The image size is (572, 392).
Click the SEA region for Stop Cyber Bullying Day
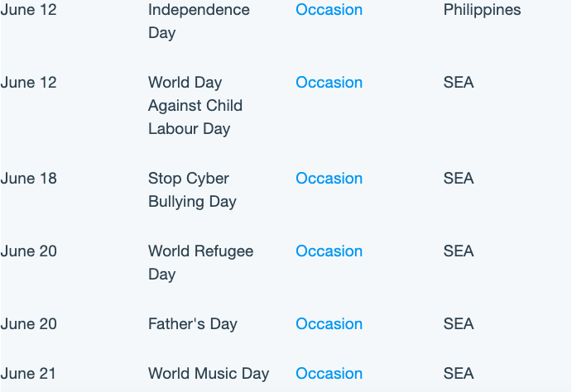pyautogui.click(x=459, y=178)
